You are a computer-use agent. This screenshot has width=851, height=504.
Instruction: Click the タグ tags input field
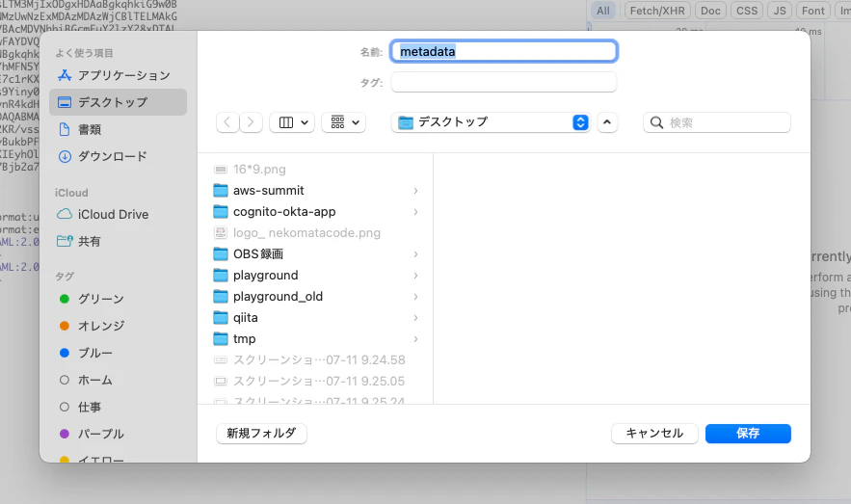[x=504, y=82]
